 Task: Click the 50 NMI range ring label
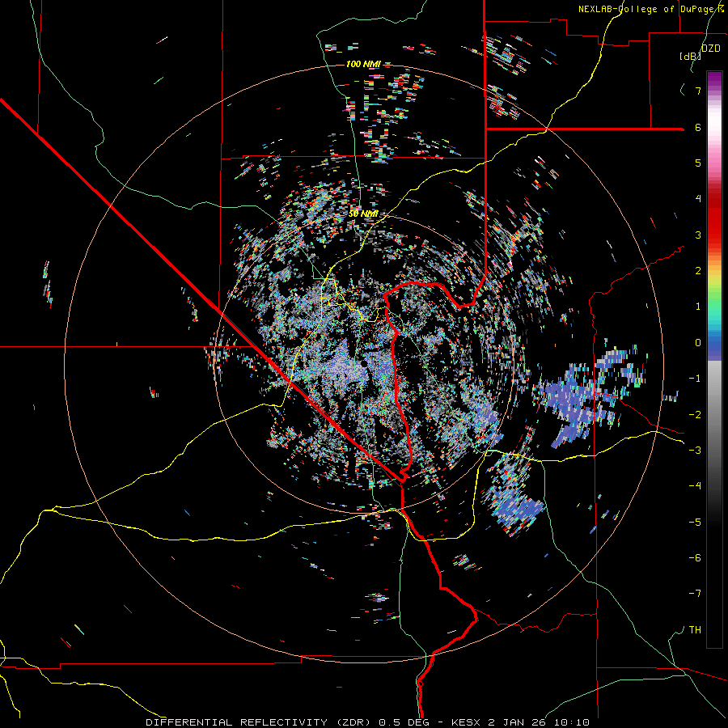363,214
